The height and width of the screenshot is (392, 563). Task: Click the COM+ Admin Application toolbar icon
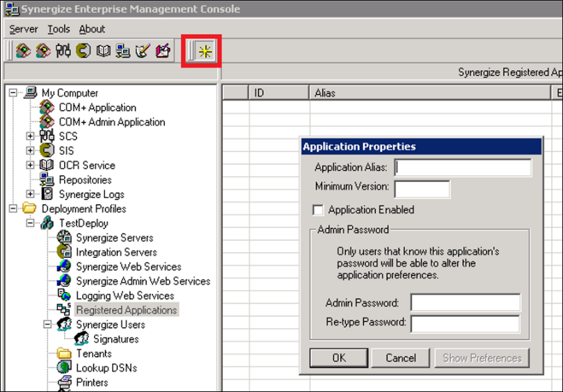tap(43, 51)
